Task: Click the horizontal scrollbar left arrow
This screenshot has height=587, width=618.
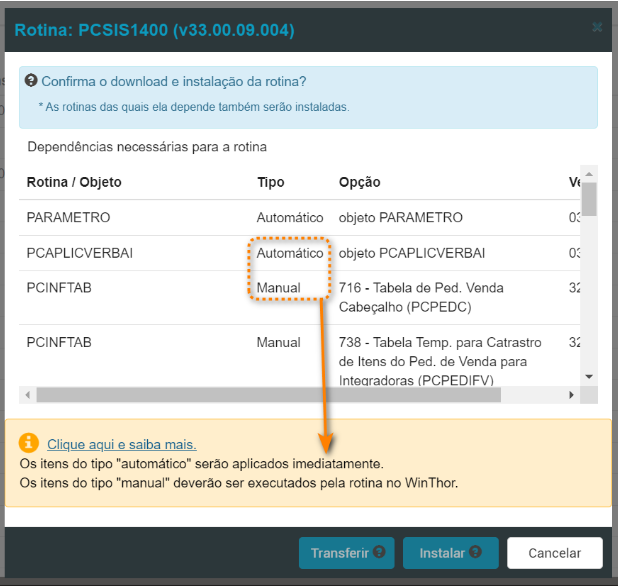Action: (27, 395)
